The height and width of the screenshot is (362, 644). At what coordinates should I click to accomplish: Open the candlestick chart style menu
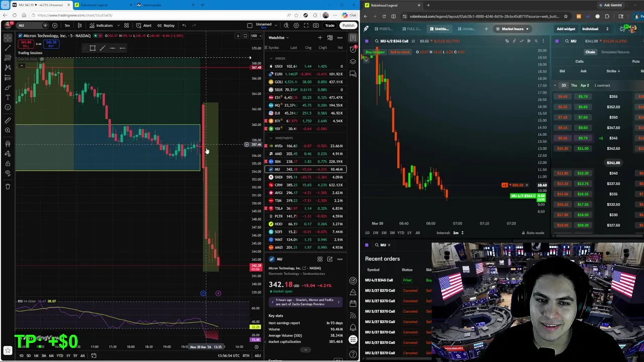(x=79, y=26)
